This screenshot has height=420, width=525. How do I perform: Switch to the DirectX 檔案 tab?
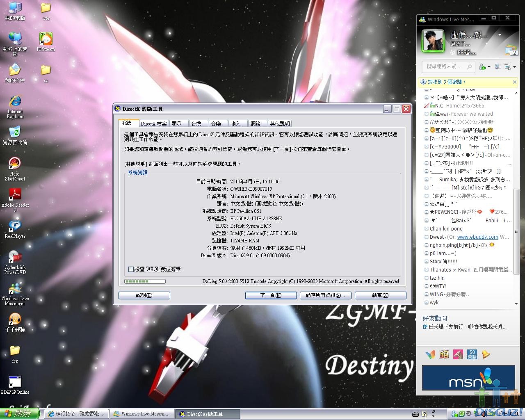click(x=154, y=123)
